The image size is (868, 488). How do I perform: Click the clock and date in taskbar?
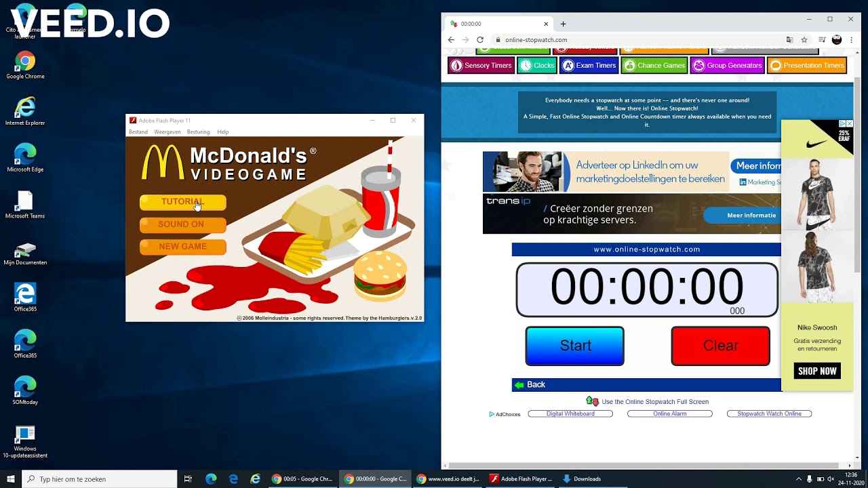coord(852,479)
